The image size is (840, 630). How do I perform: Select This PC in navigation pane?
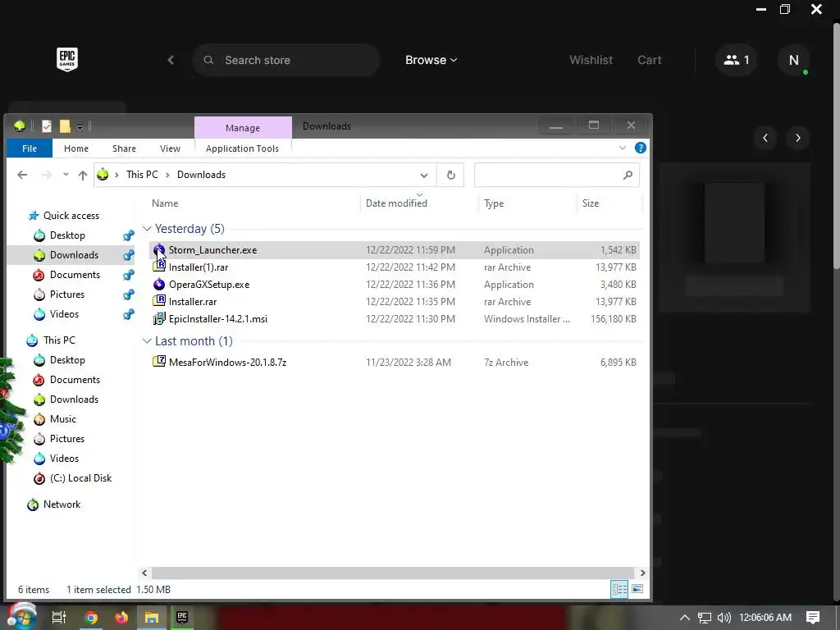tap(59, 340)
